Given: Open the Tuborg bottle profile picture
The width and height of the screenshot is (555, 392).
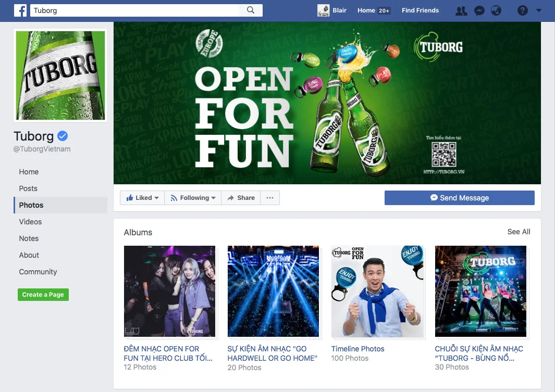Looking at the screenshot, I should click(x=60, y=75).
